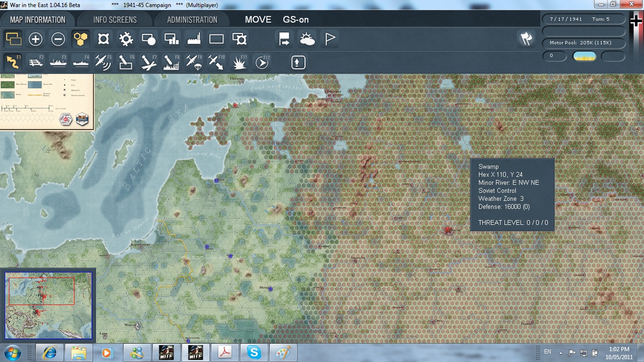
Task: Click the crossed flags icon
Action: point(526,39)
